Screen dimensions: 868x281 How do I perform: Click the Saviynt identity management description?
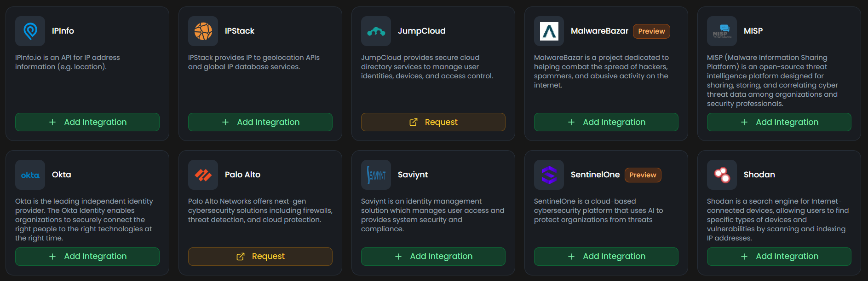[x=433, y=215]
